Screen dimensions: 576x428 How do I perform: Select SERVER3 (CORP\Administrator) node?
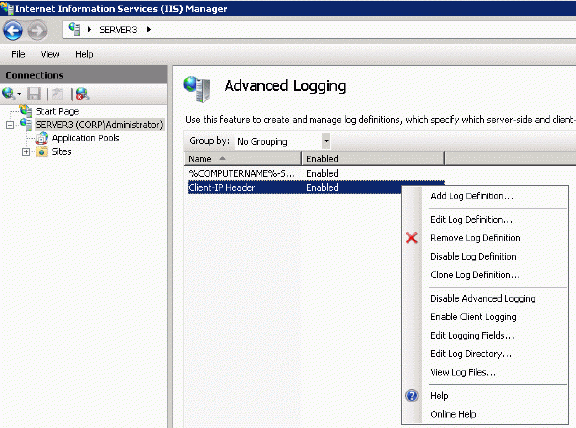tap(99, 125)
